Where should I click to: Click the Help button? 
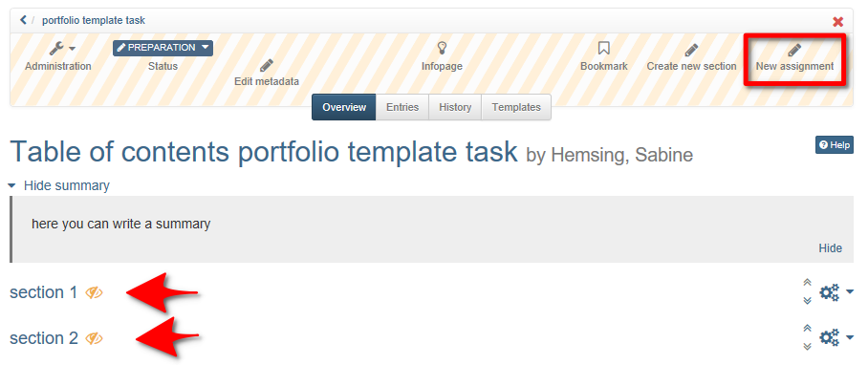835,145
